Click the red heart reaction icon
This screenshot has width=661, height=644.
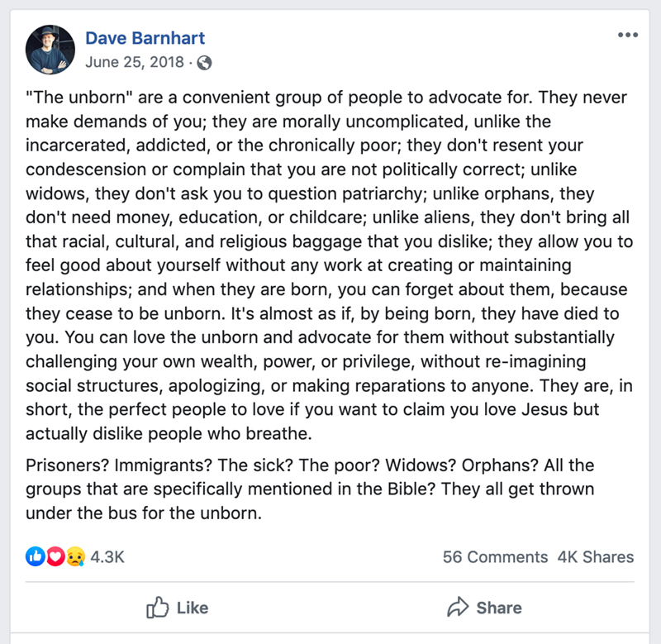point(55,556)
